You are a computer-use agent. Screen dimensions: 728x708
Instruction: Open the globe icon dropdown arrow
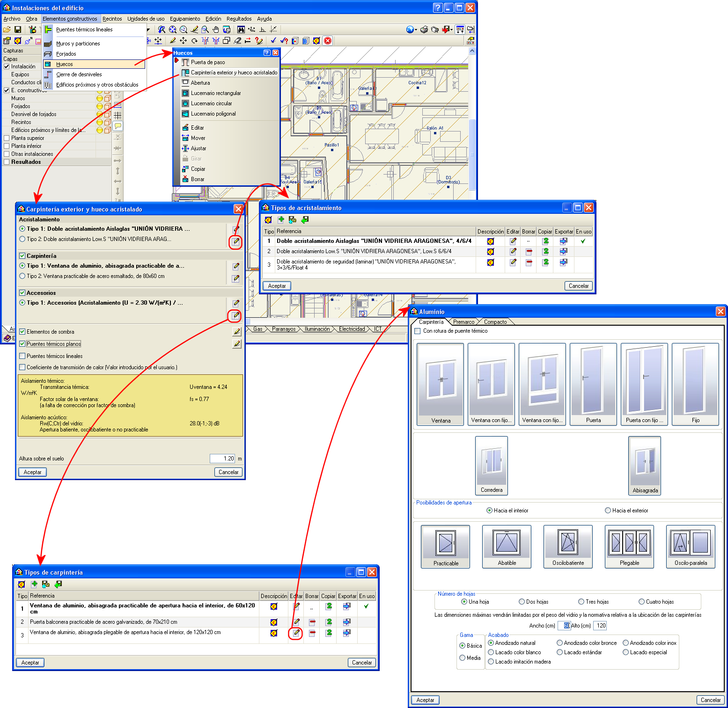(x=416, y=29)
